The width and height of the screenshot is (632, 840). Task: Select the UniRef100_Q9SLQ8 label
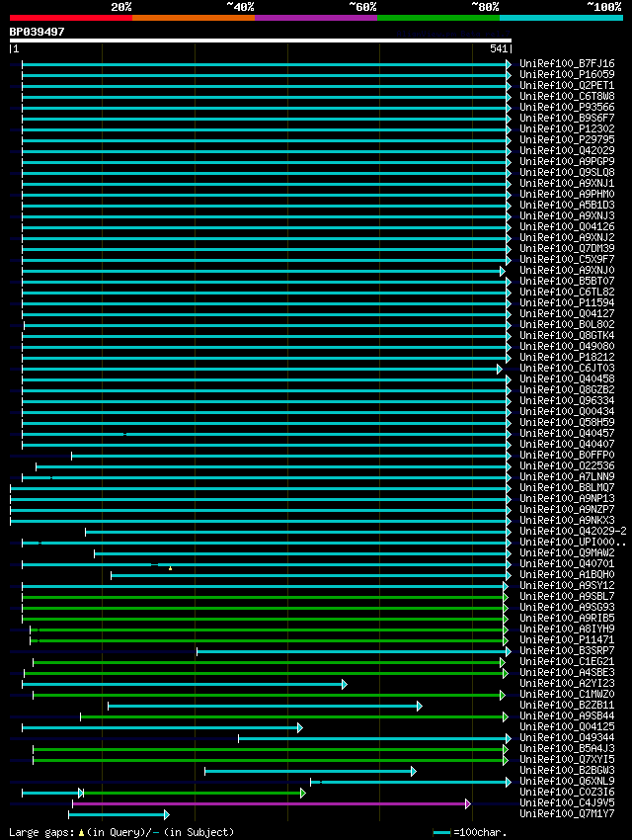coord(567,173)
